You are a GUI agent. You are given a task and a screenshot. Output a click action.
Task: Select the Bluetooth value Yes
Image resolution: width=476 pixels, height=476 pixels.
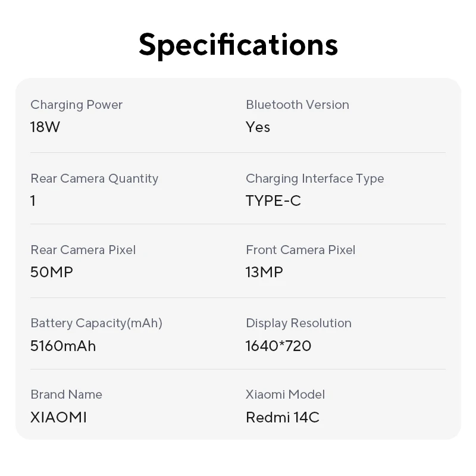(x=258, y=127)
